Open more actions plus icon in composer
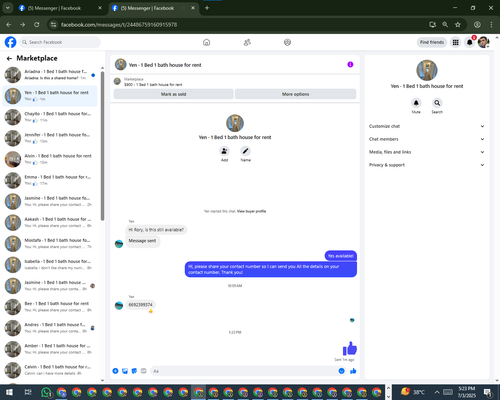 click(x=115, y=371)
